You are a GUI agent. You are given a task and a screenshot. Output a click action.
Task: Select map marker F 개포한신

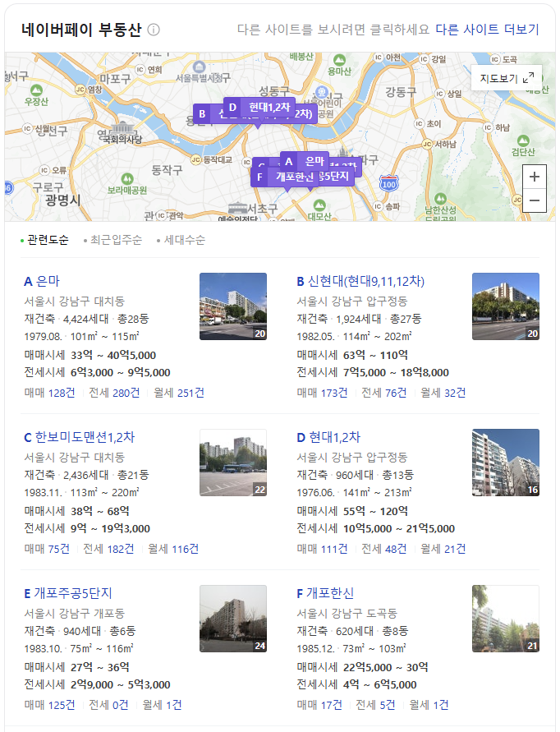click(285, 177)
